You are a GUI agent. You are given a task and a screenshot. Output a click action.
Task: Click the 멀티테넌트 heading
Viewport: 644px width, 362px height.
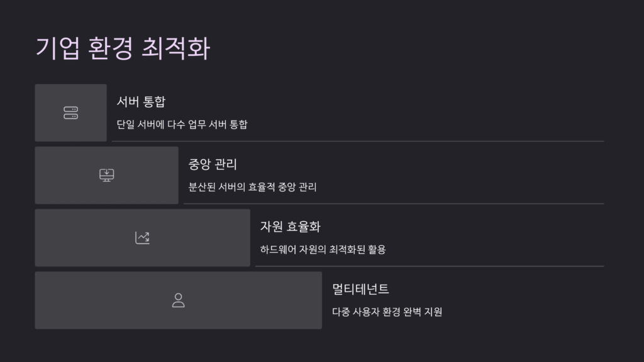click(x=360, y=289)
